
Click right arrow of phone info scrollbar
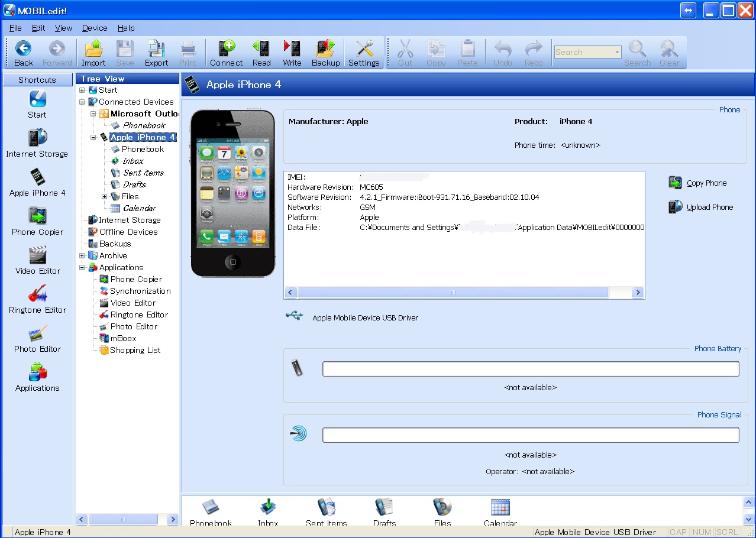click(638, 293)
